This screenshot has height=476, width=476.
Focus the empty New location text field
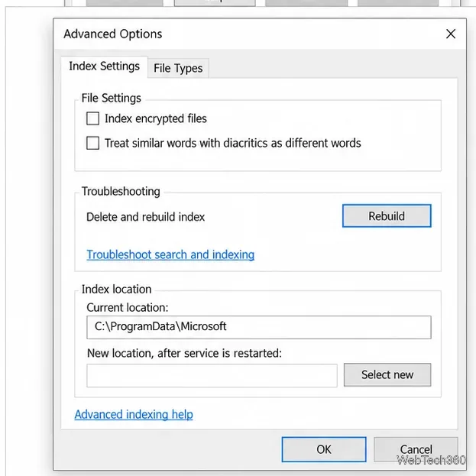[212, 375]
